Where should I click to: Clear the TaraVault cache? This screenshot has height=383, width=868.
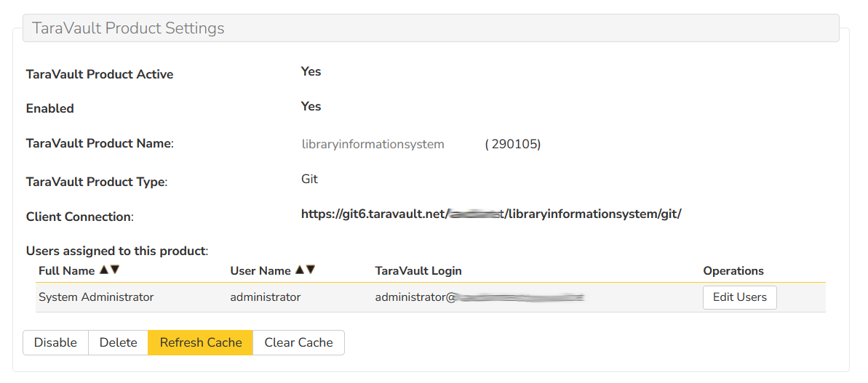tap(298, 342)
